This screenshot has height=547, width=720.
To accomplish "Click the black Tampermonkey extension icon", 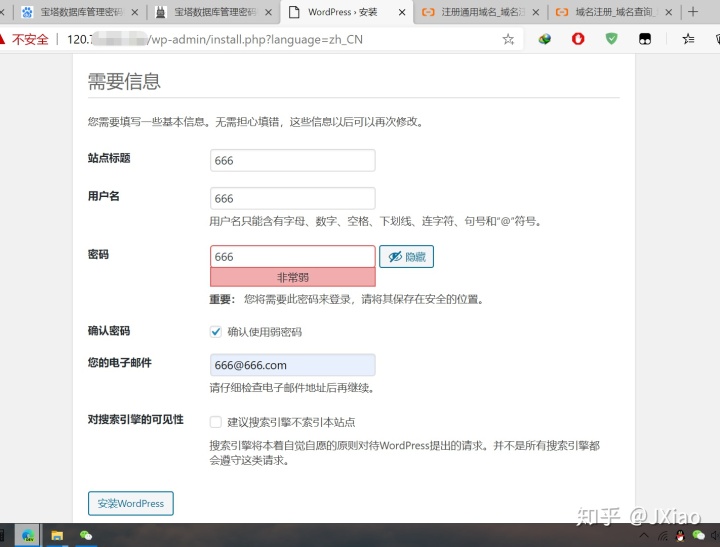I will (645, 39).
